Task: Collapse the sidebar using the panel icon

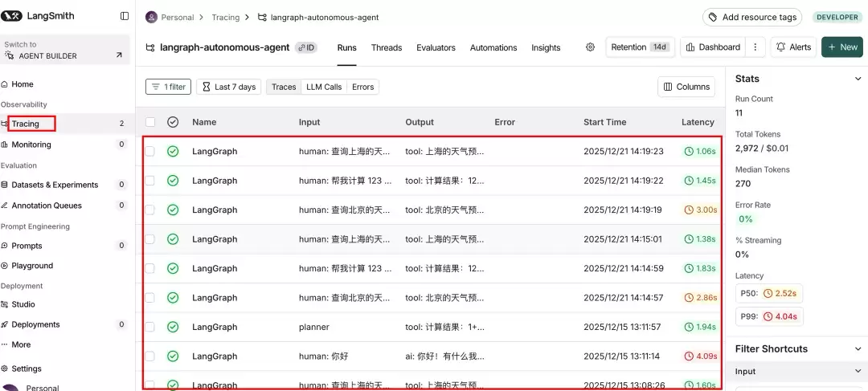Action: [125, 16]
